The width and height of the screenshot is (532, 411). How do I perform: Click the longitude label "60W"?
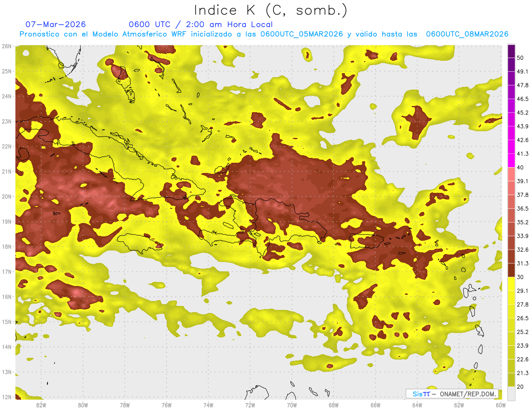point(501,405)
